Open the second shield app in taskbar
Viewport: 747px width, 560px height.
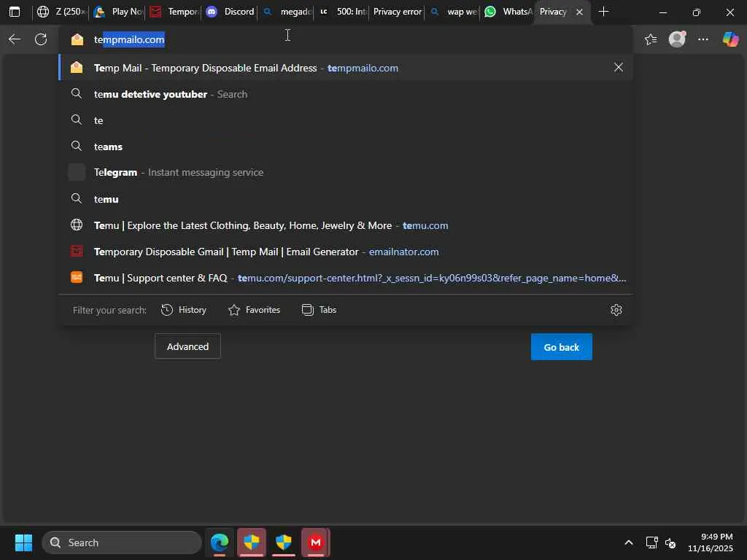tap(284, 542)
